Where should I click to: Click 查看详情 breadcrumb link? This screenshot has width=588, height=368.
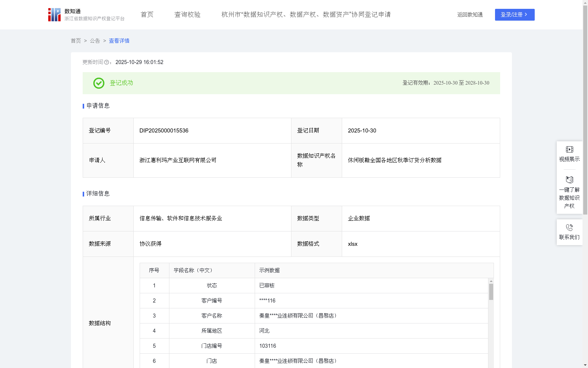click(x=119, y=41)
